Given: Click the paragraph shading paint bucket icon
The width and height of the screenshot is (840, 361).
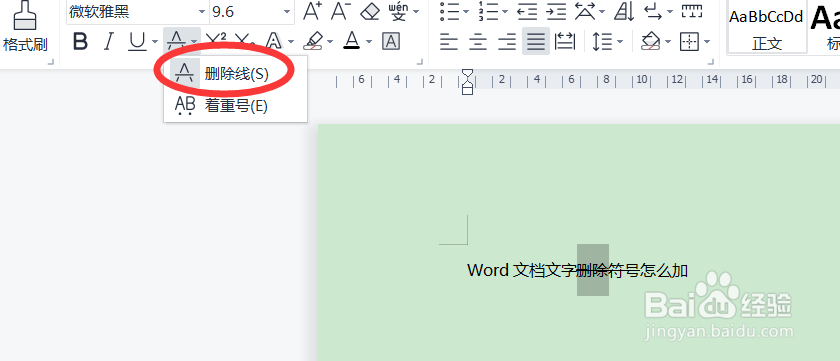Looking at the screenshot, I should point(650,41).
